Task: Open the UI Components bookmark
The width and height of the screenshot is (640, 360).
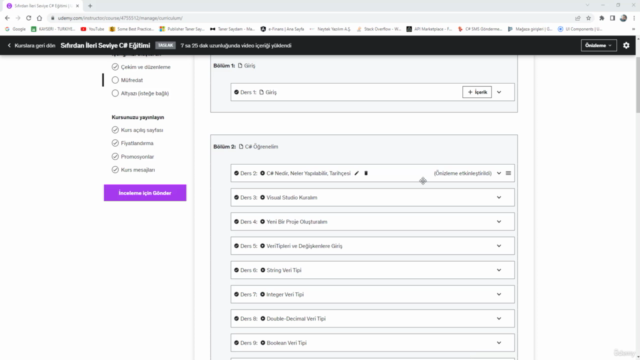Action: (580, 29)
